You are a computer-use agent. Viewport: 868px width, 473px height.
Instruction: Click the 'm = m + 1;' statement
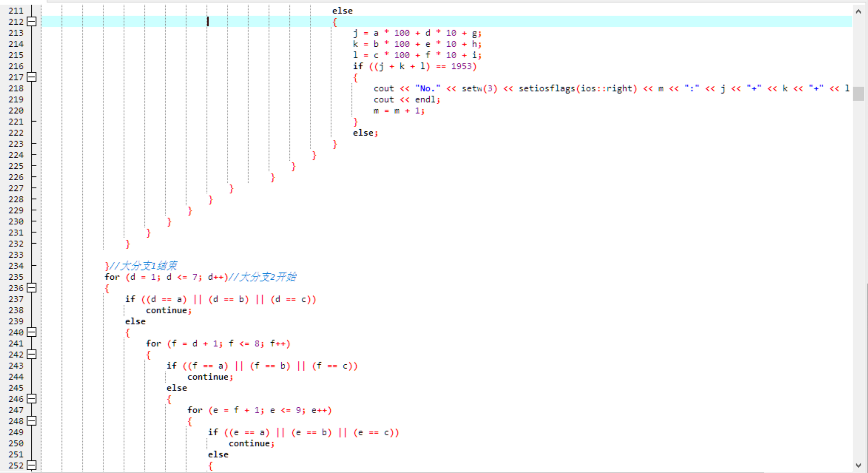coord(399,111)
